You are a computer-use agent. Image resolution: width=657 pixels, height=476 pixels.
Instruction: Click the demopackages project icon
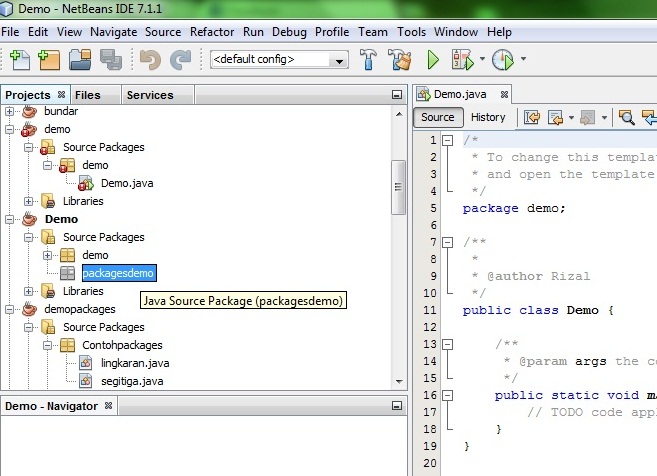pyautogui.click(x=29, y=310)
